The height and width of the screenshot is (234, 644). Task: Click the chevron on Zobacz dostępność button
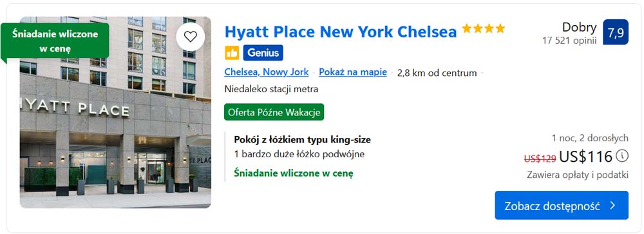613,205
